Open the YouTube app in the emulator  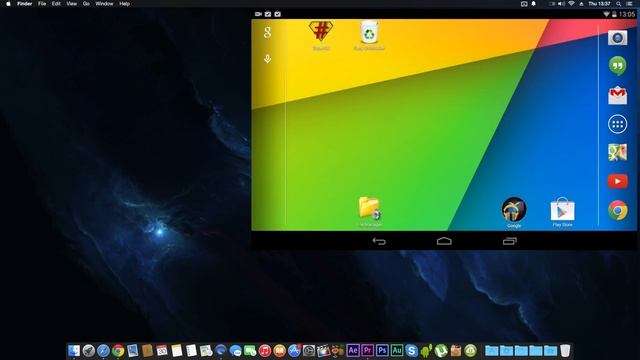618,181
